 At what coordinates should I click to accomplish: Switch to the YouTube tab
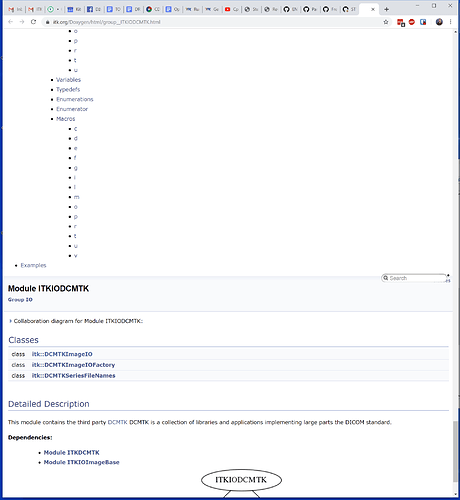[x=232, y=9]
